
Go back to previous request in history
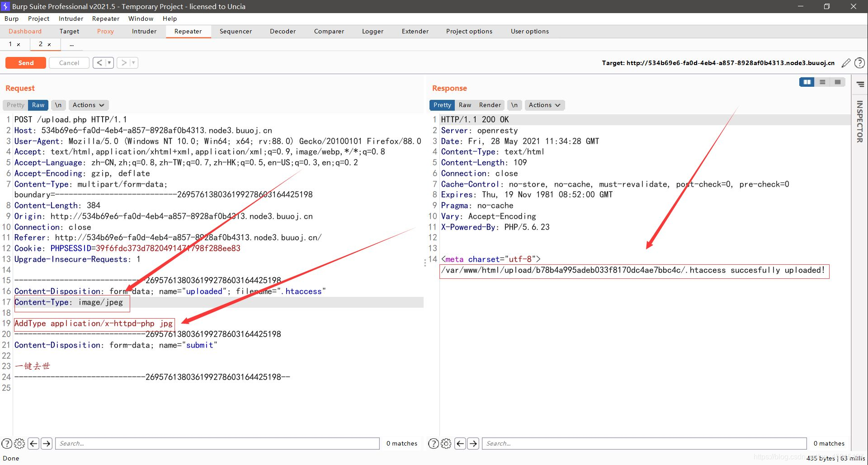99,63
